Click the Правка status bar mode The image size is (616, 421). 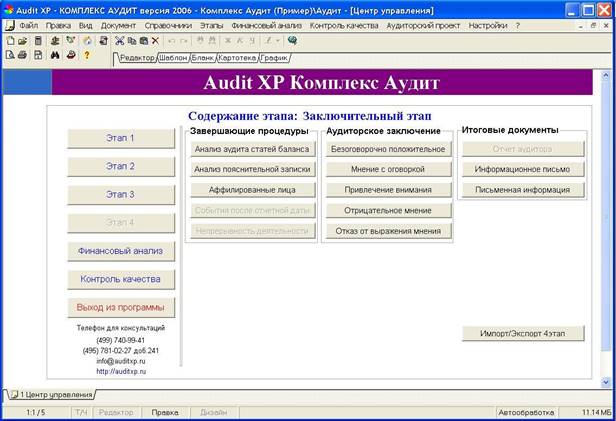click(165, 413)
